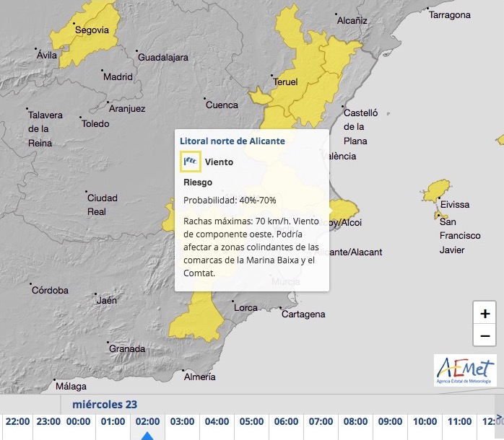Image resolution: width=504 pixels, height=440 pixels.
Task: Jump to 03:00 on the timeline
Action: (x=182, y=421)
